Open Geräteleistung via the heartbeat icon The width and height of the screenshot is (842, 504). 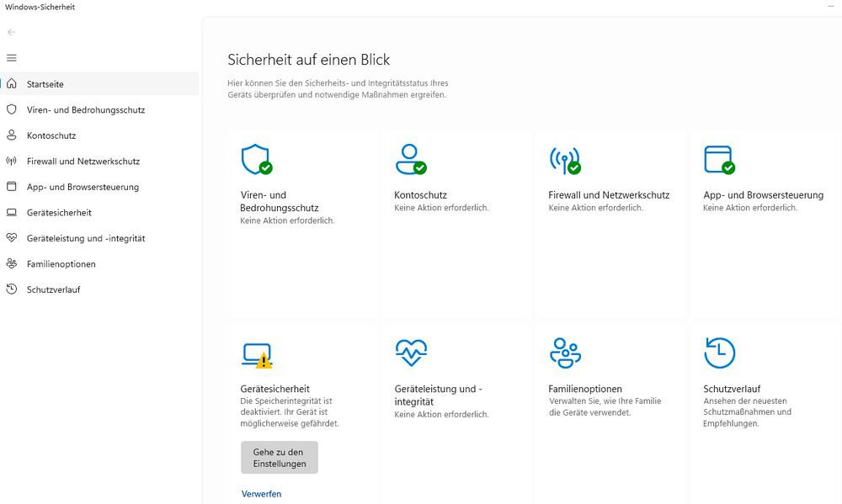tap(411, 353)
